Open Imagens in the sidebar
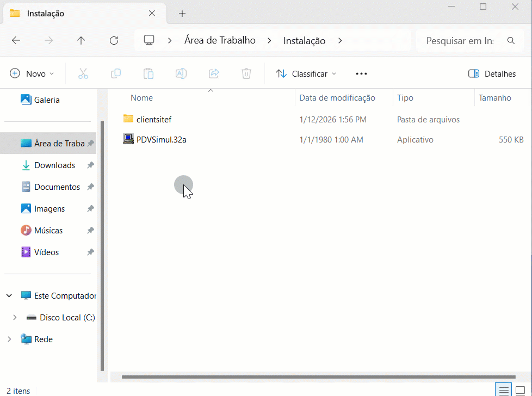Viewport: 532px width, 396px height. pyautogui.click(x=49, y=209)
